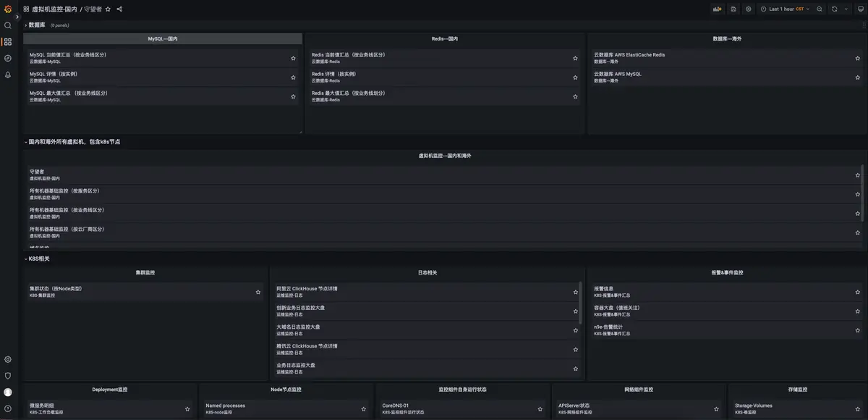Open the refresh interval dropdown arrow
Image resolution: width=868 pixels, height=420 pixels.
846,9
